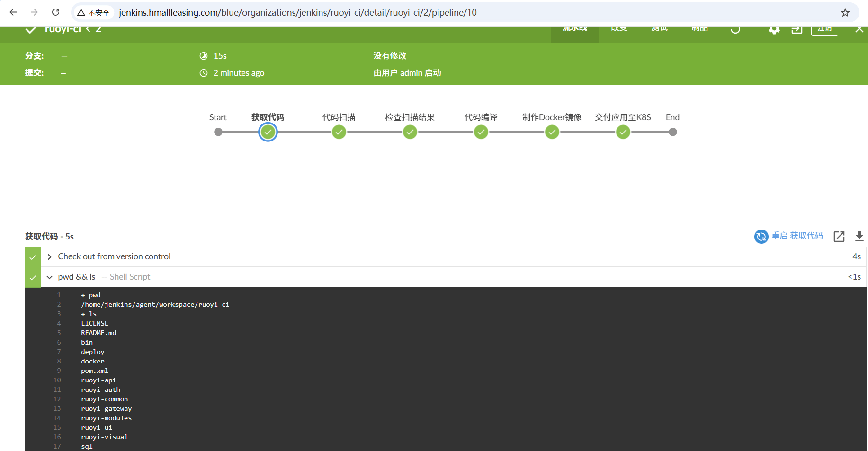This screenshot has height=451, width=868.
Task: Switch to the 流水线 tab
Action: click(x=574, y=29)
